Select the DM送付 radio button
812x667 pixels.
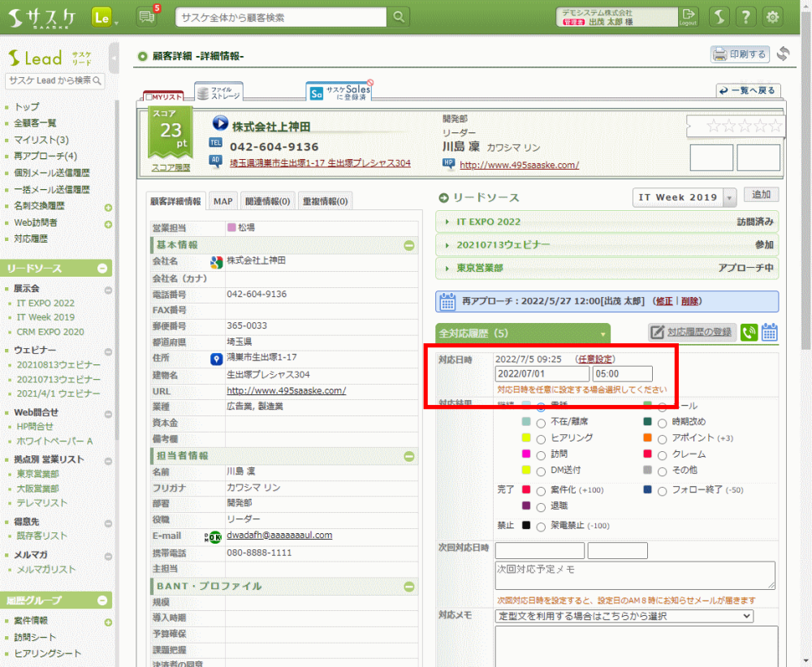point(541,471)
